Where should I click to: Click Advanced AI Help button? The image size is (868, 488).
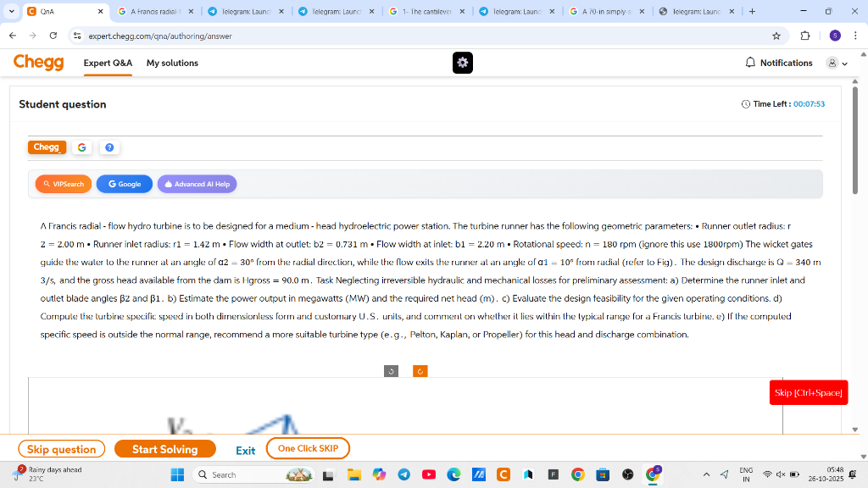tap(197, 184)
